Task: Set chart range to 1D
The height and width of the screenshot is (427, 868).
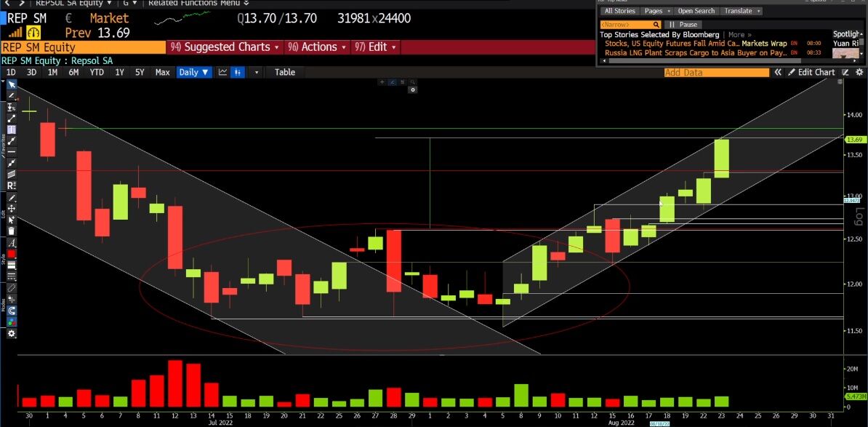Action: tap(11, 72)
